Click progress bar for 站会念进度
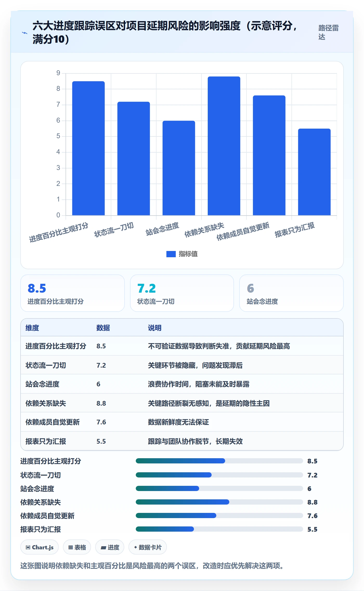This screenshot has height=591, width=364. 219,488
